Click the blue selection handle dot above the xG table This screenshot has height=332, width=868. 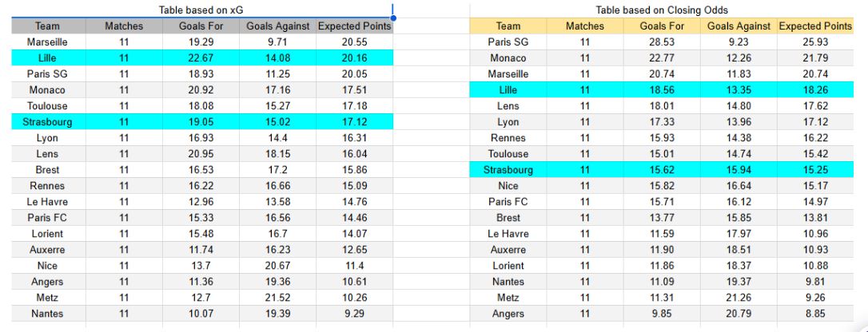pyautogui.click(x=393, y=17)
